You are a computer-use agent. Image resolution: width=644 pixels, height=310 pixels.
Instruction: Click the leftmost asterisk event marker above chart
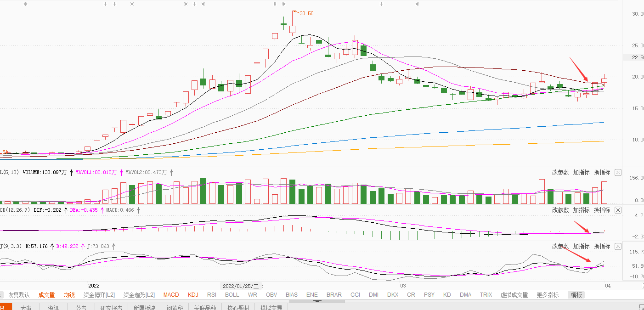click(26, 4)
